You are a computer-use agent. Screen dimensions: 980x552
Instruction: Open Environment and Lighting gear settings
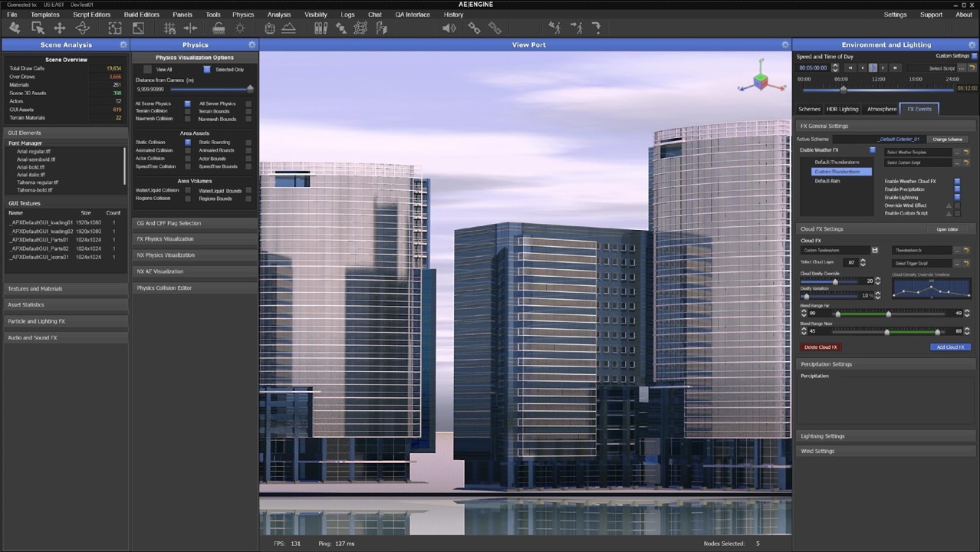tap(971, 45)
